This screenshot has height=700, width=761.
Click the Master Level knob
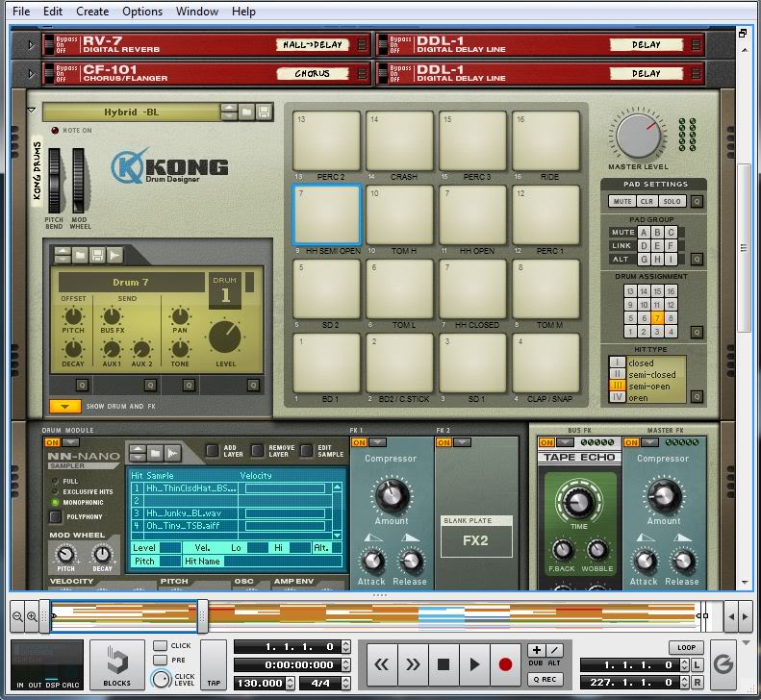point(640,136)
